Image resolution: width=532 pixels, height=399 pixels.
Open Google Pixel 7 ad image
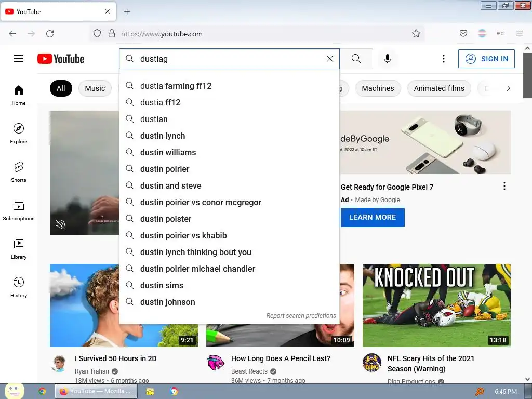coord(425,142)
